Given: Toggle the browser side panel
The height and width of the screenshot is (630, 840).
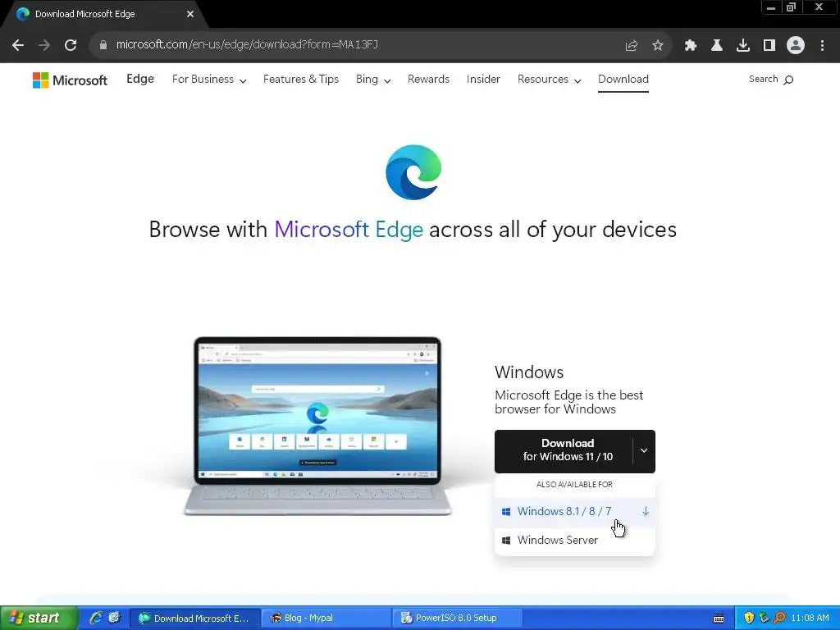Looking at the screenshot, I should click(x=769, y=45).
